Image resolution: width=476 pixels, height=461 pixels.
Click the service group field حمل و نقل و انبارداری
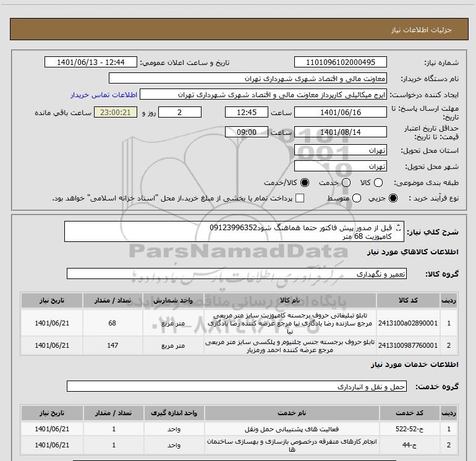tap(237, 386)
